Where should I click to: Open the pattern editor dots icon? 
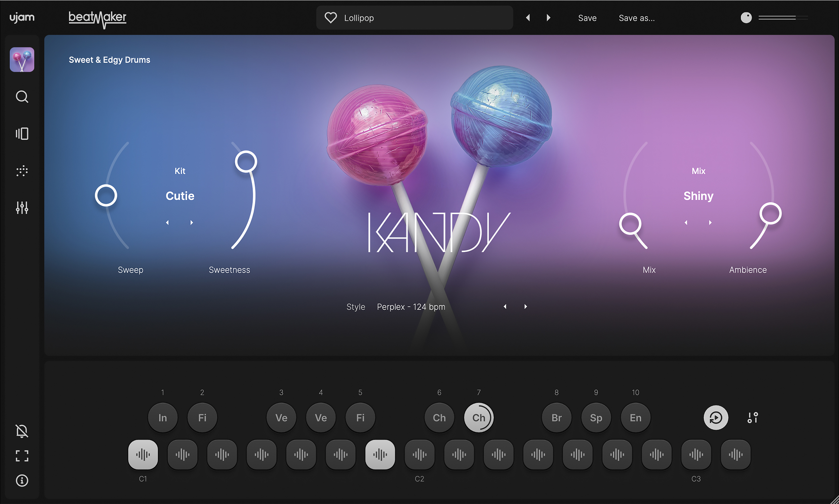tap(22, 171)
